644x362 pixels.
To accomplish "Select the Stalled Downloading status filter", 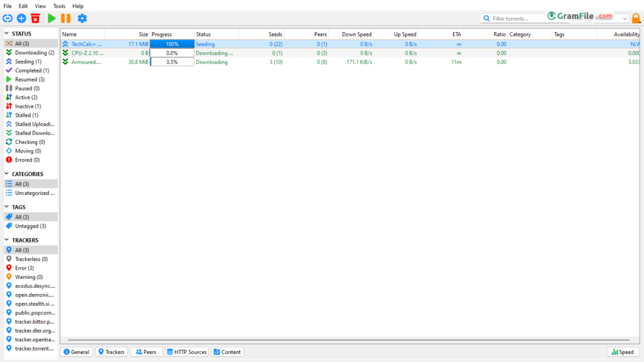I will 31,133.
